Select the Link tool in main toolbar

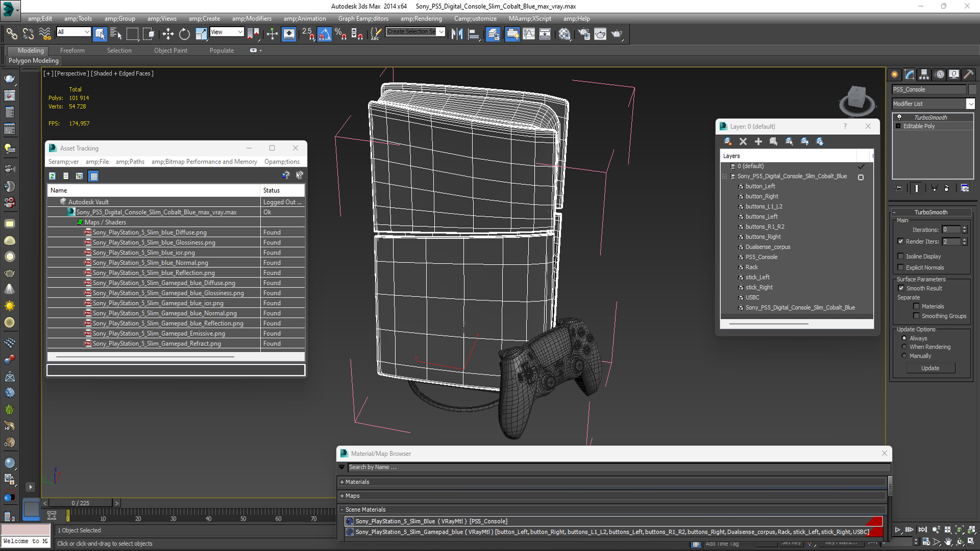tap(11, 34)
